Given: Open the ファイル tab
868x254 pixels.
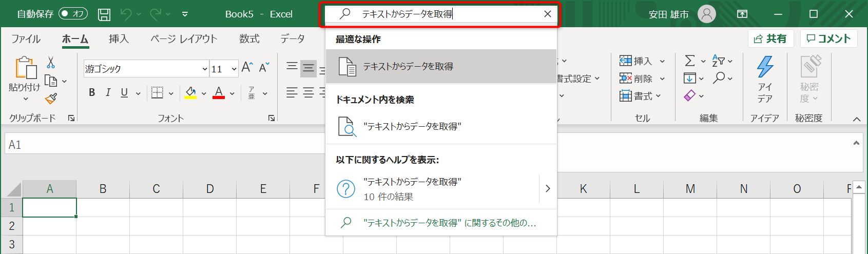Looking at the screenshot, I should [26, 39].
